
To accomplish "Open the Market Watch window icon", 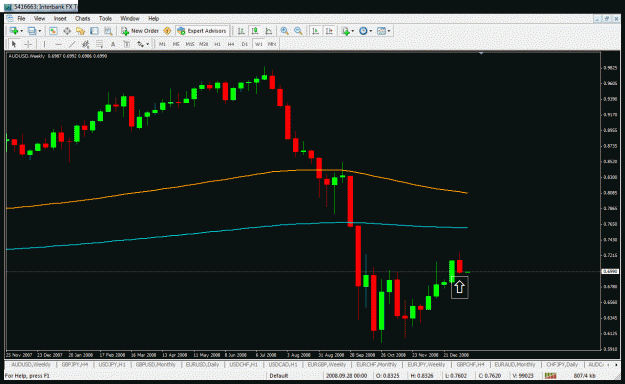I will 53,31.
